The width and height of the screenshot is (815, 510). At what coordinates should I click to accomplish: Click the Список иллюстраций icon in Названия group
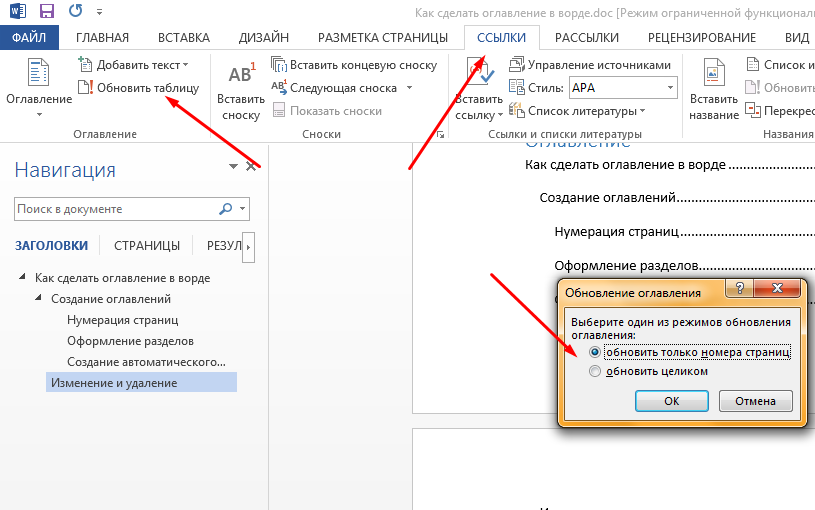click(753, 64)
